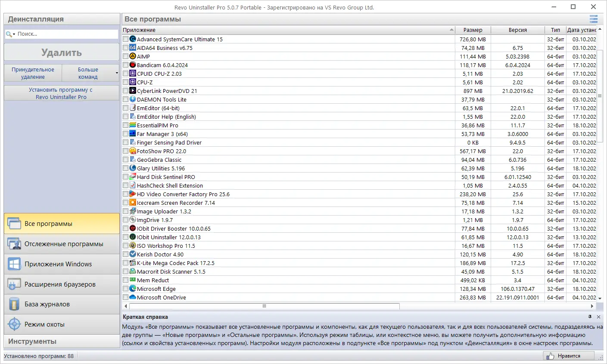Close the Краткая справка help panel
Image resolution: width=607 pixels, height=364 pixels.
(x=599, y=317)
